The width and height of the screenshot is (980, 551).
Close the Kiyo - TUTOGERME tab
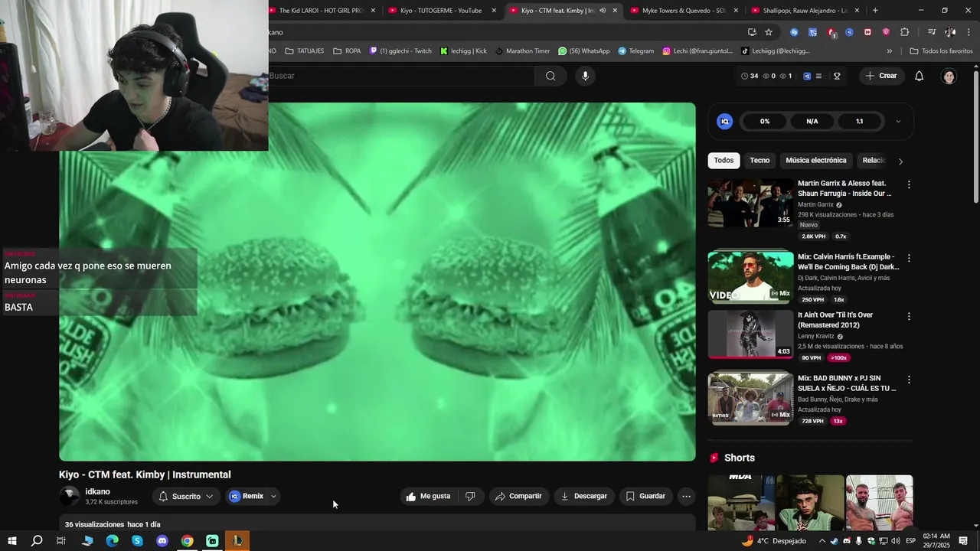click(494, 11)
